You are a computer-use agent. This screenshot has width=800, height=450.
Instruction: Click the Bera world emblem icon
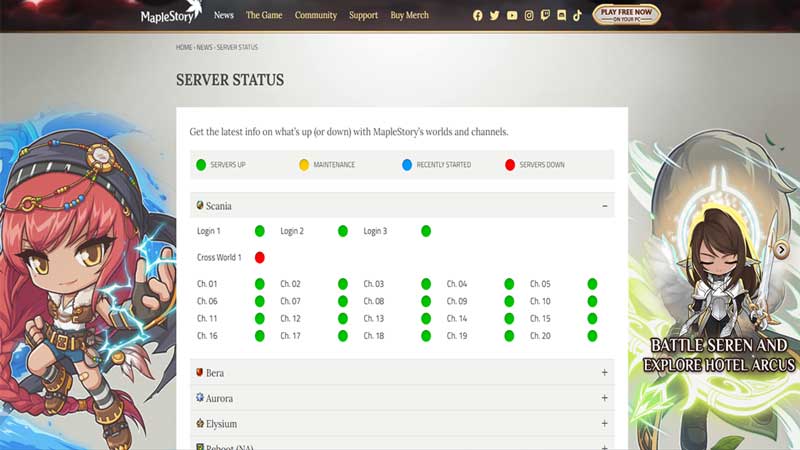(x=199, y=372)
